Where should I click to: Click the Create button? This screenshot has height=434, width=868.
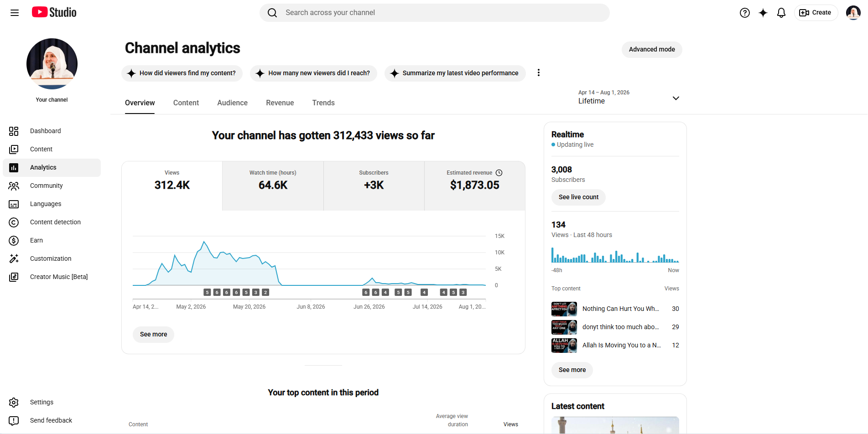(x=816, y=13)
